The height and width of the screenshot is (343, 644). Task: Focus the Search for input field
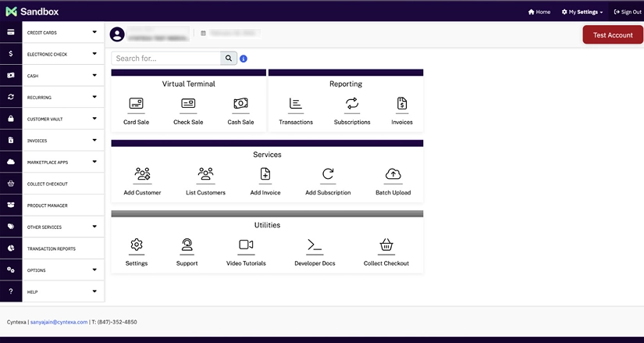pyautogui.click(x=166, y=59)
